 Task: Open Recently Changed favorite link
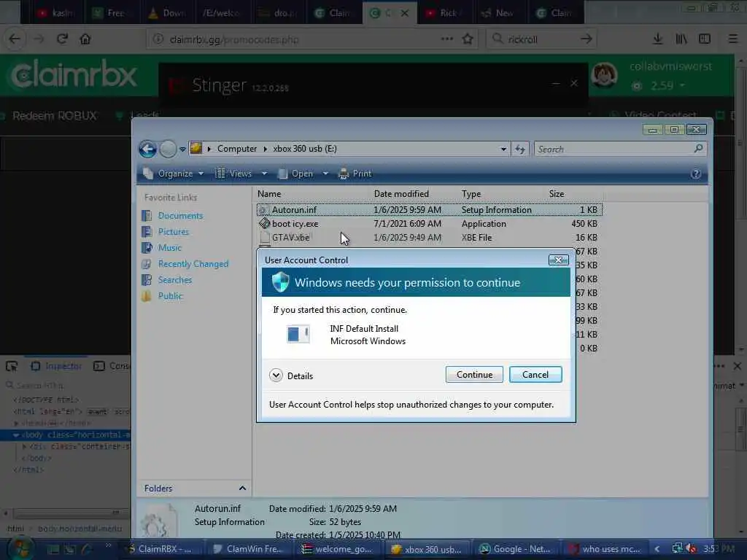(x=193, y=264)
